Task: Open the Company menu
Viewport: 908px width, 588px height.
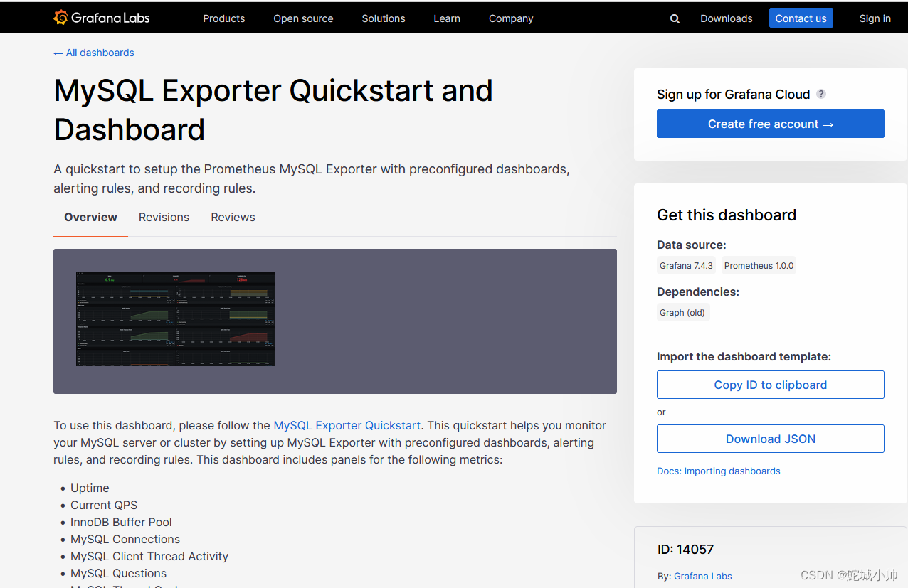Action: point(511,18)
